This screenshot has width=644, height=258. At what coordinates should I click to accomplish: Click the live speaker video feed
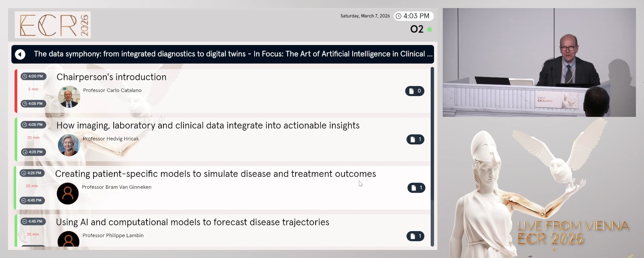pyautogui.click(x=539, y=62)
